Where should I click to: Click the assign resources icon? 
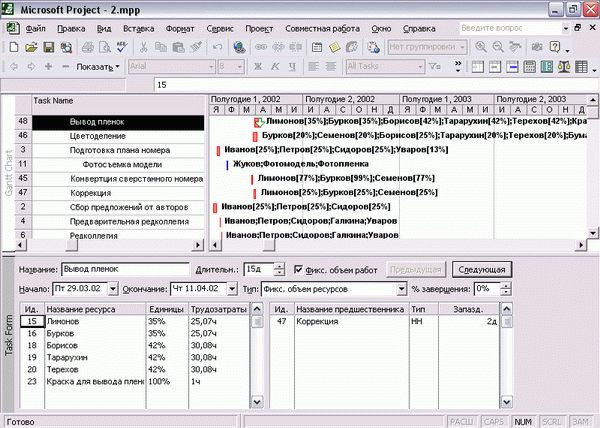click(x=352, y=47)
